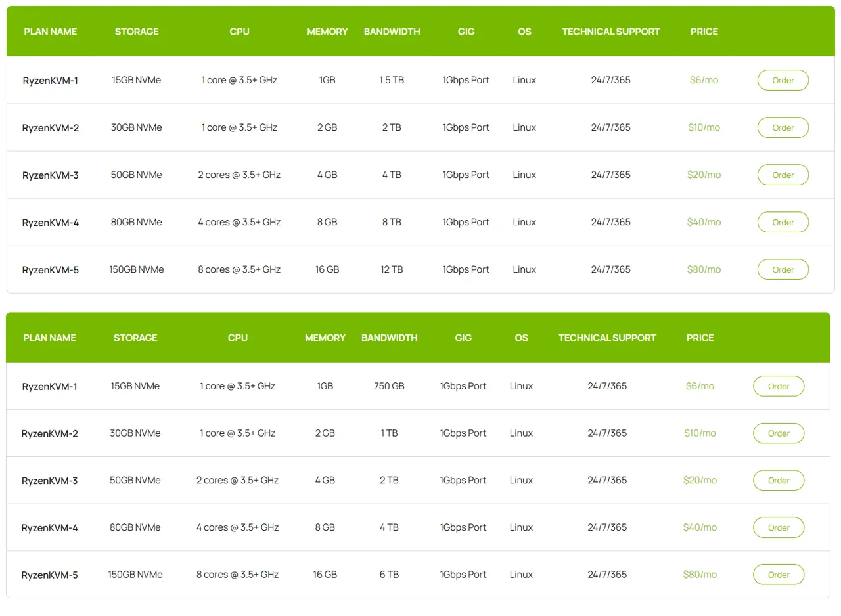Screen dimensions: 841x616
Task: Click "$40/mo" price in the 8 TB row
Action: pyautogui.click(x=704, y=222)
